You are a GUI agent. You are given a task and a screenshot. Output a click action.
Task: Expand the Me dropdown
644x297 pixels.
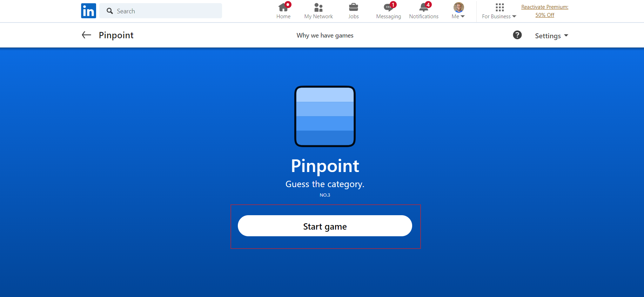[x=458, y=16]
